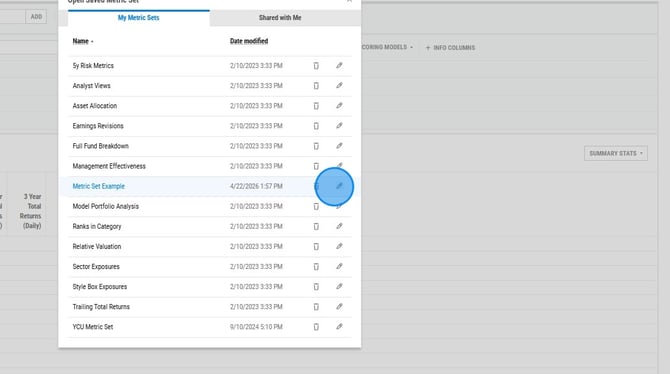Open the Metric Set Example
The width and height of the screenshot is (670, 374).
point(99,186)
